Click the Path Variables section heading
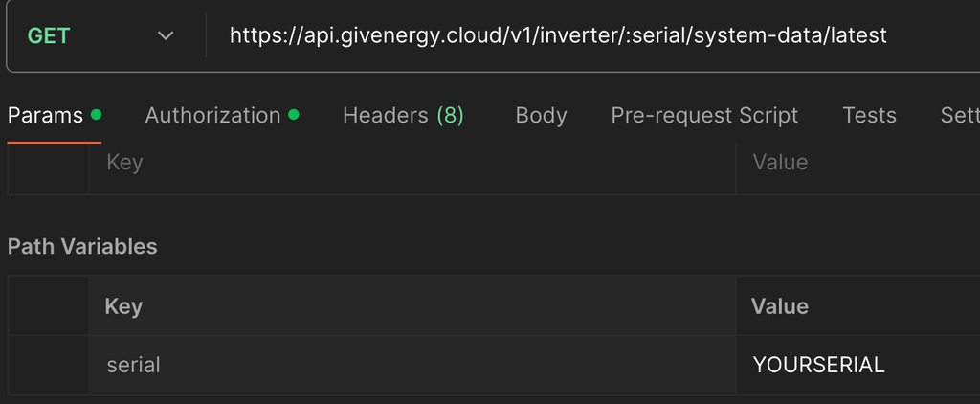This screenshot has height=404, width=980. (82, 246)
